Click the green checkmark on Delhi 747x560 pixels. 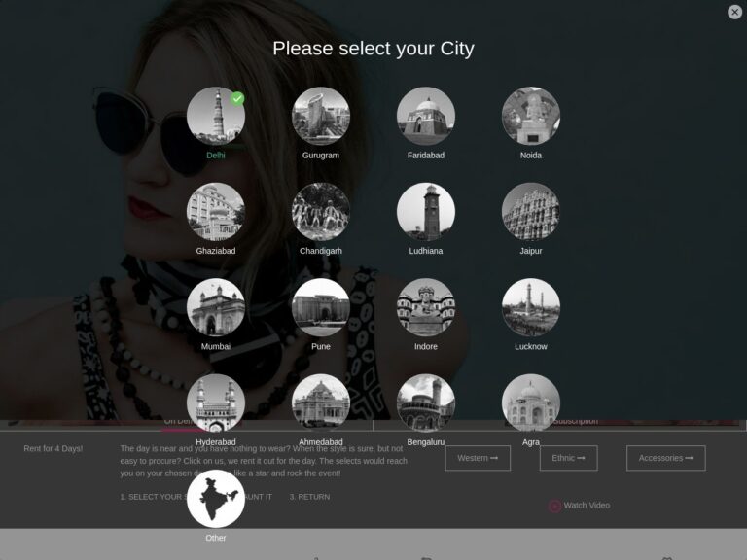(x=237, y=98)
